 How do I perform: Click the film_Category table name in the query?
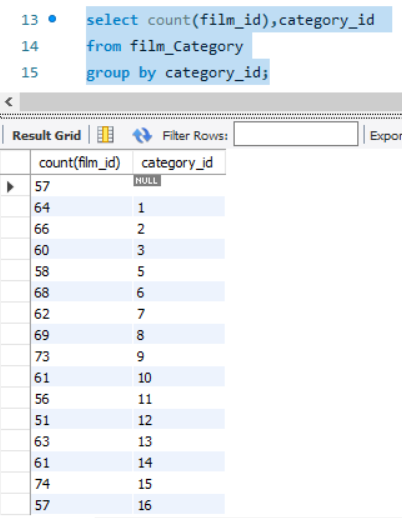(186, 46)
